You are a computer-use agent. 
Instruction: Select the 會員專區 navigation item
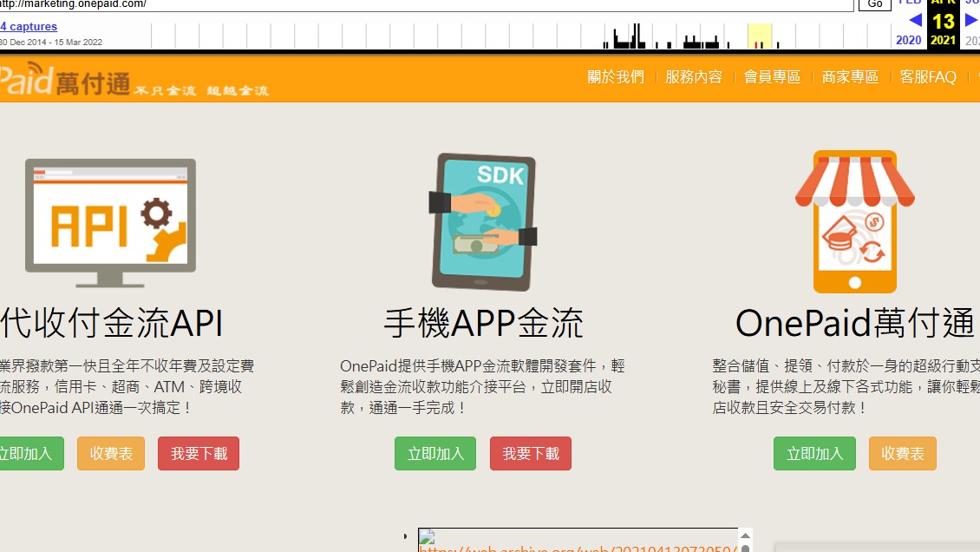click(772, 77)
